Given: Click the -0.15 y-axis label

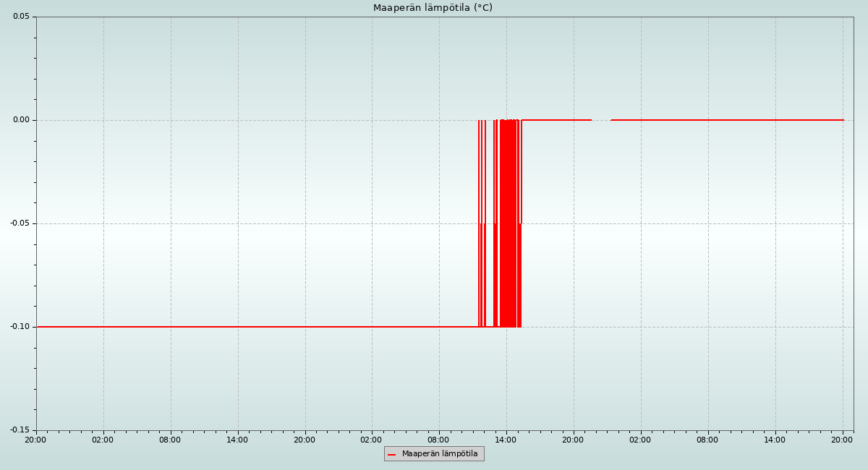Looking at the screenshot, I should (20, 430).
